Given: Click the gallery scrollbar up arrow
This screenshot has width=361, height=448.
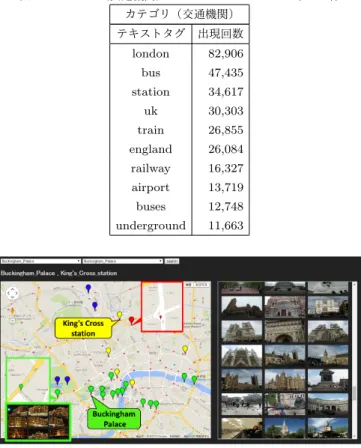Looking at the screenshot, I should 354,284.
